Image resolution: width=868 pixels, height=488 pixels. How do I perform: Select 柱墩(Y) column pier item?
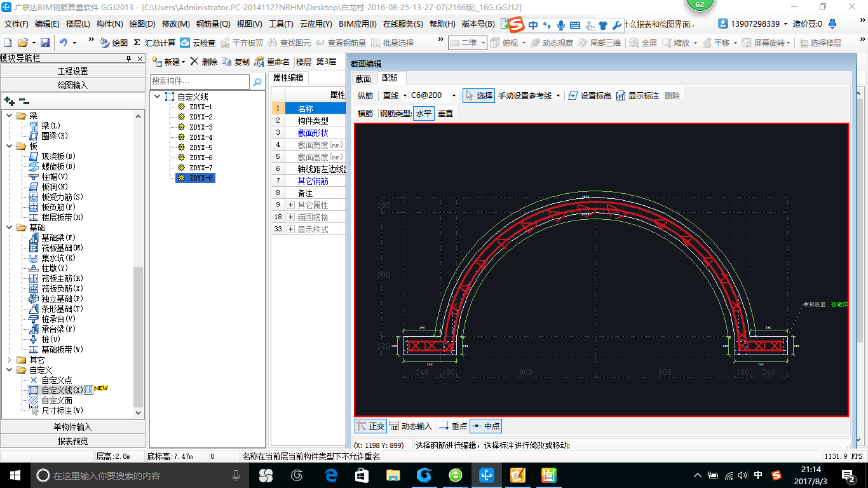point(50,268)
